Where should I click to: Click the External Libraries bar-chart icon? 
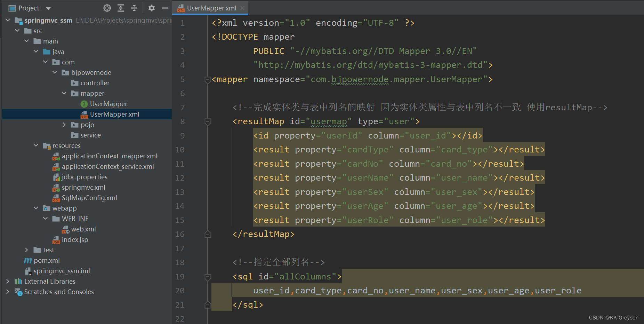coord(18,281)
